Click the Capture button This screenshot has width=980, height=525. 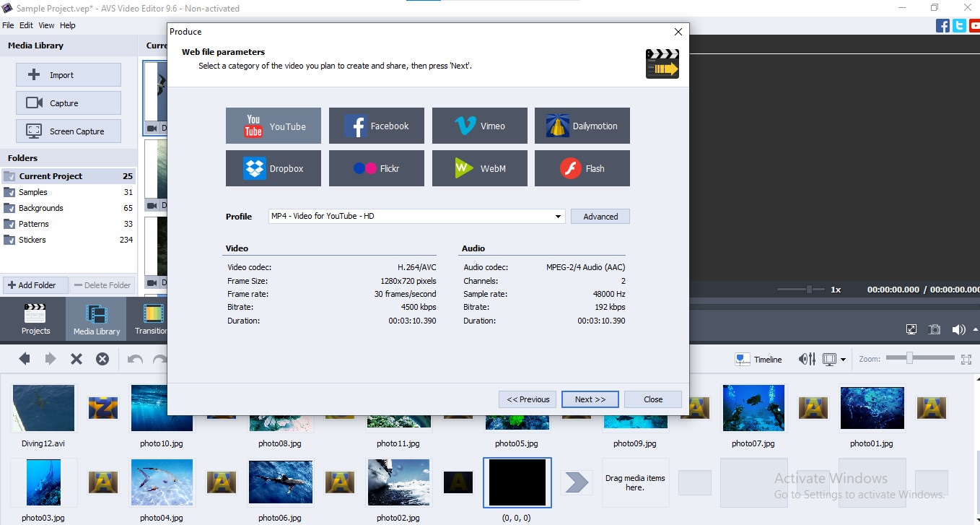69,103
